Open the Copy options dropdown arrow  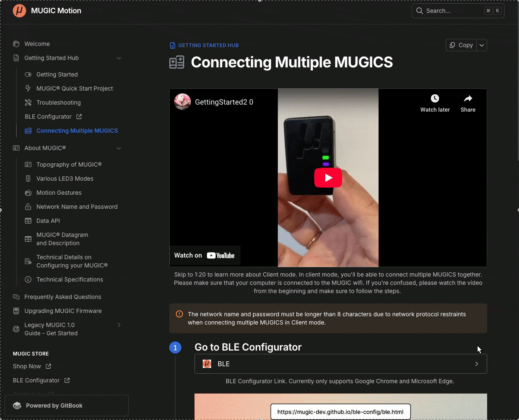[x=482, y=45]
